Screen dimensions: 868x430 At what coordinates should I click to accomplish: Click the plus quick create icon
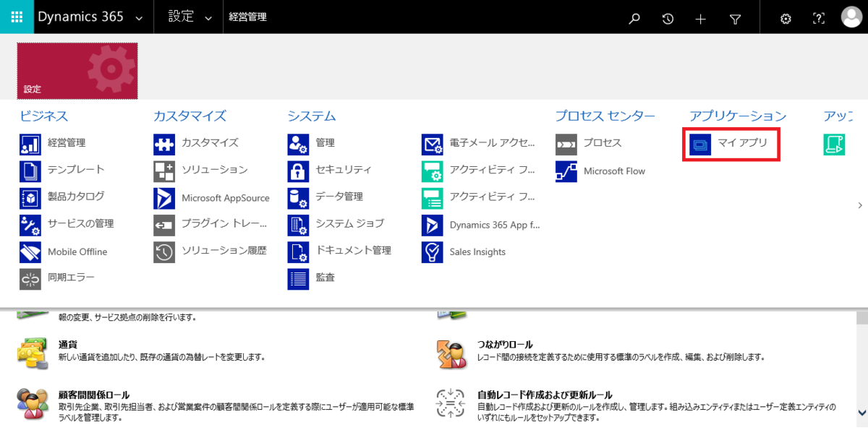point(700,19)
